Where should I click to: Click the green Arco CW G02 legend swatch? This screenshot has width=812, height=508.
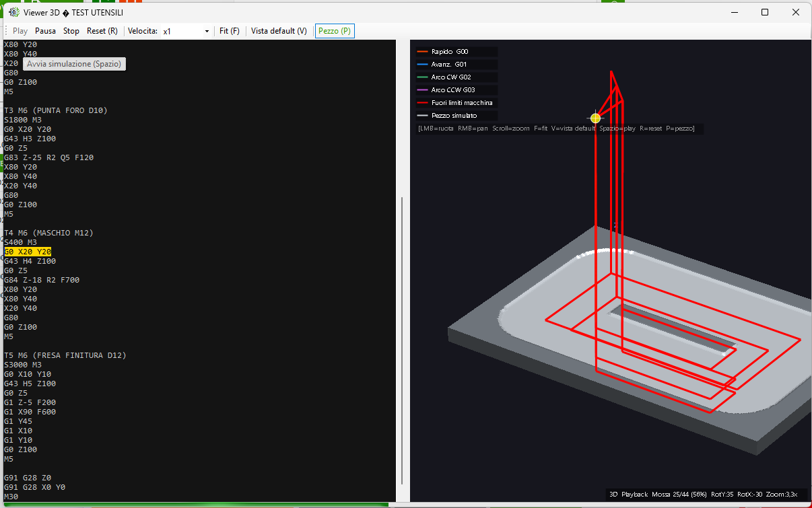tap(422, 77)
